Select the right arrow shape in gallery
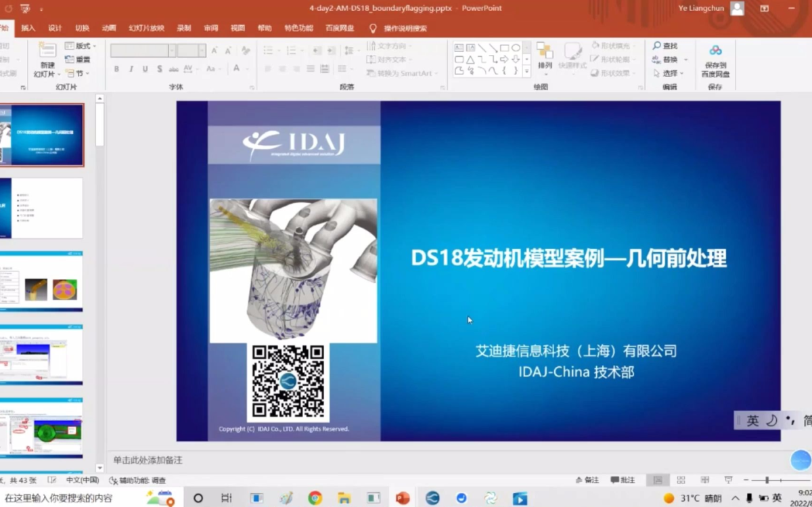812x507 pixels. click(x=504, y=60)
